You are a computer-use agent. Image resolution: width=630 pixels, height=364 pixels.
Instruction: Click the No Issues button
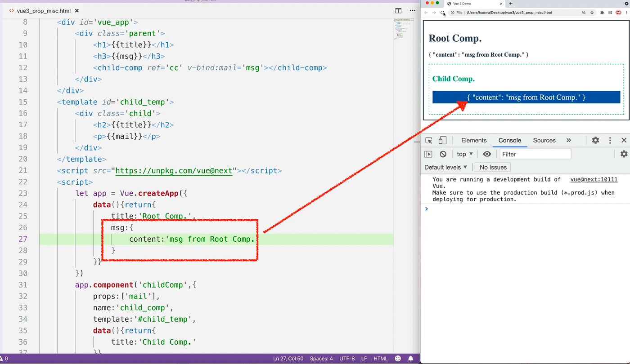click(493, 167)
